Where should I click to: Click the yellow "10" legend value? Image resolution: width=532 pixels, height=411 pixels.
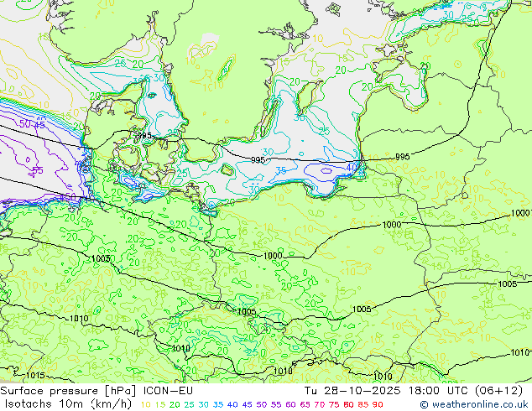pos(145,404)
